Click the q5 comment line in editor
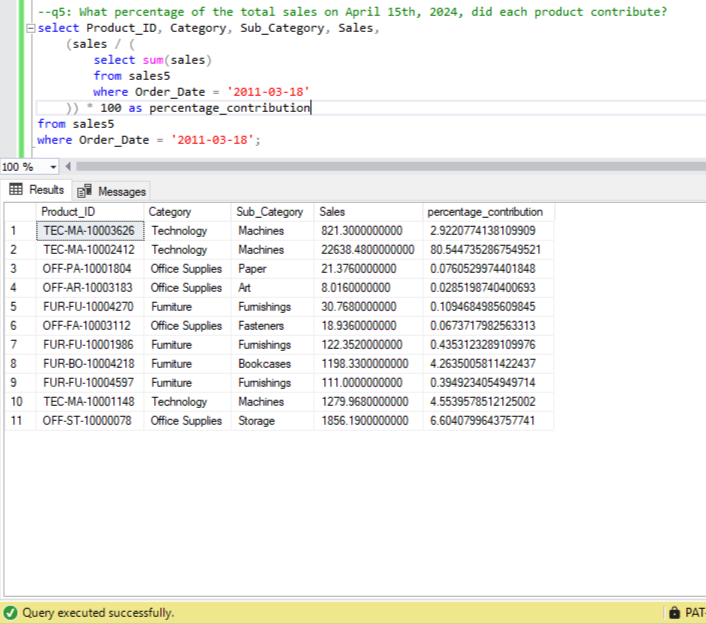Screen dimensions: 706x624 (352, 12)
